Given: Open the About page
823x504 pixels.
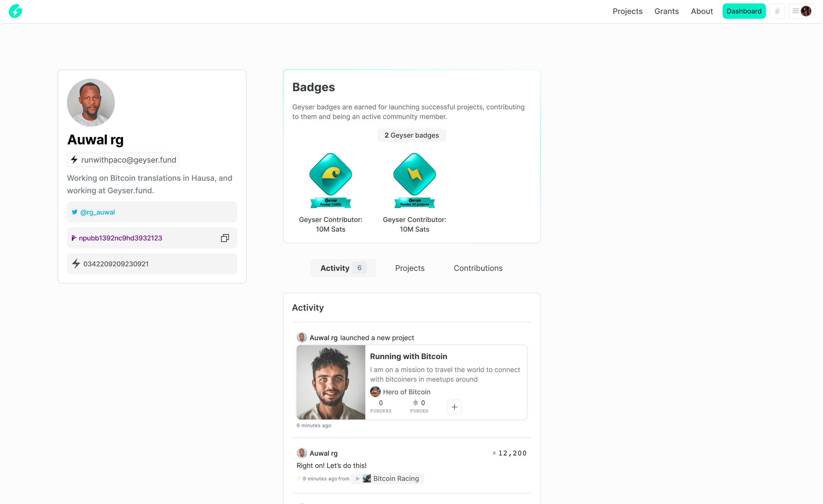Looking at the screenshot, I should (x=702, y=11).
